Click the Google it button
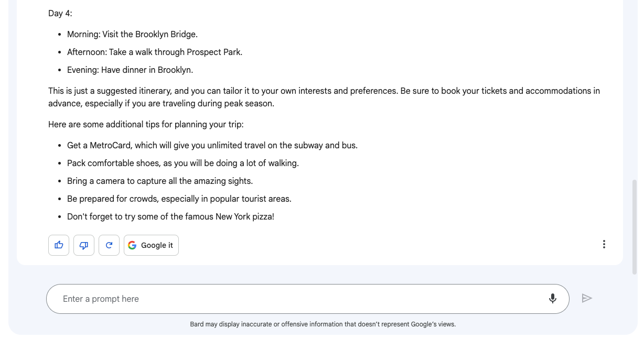 click(x=151, y=245)
